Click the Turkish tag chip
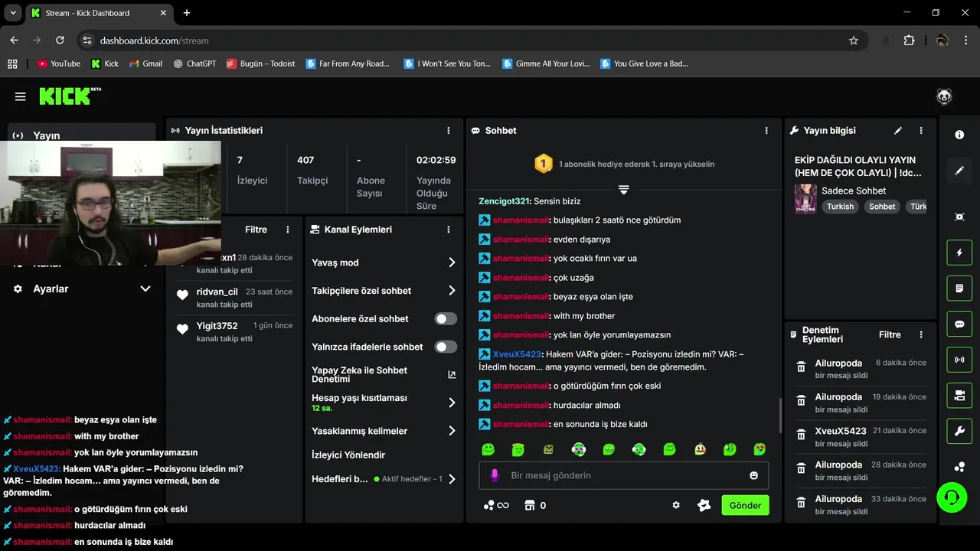The image size is (980, 551). tap(840, 207)
